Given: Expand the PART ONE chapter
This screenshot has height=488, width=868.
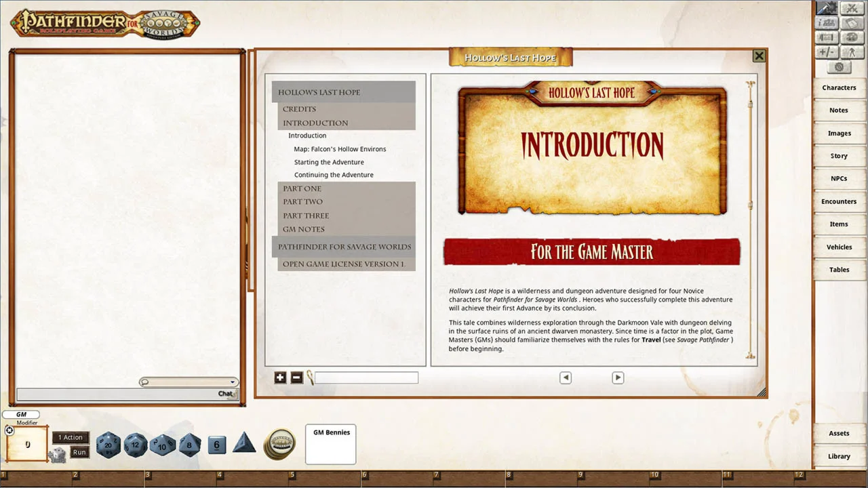Looking at the screenshot, I should point(302,188).
